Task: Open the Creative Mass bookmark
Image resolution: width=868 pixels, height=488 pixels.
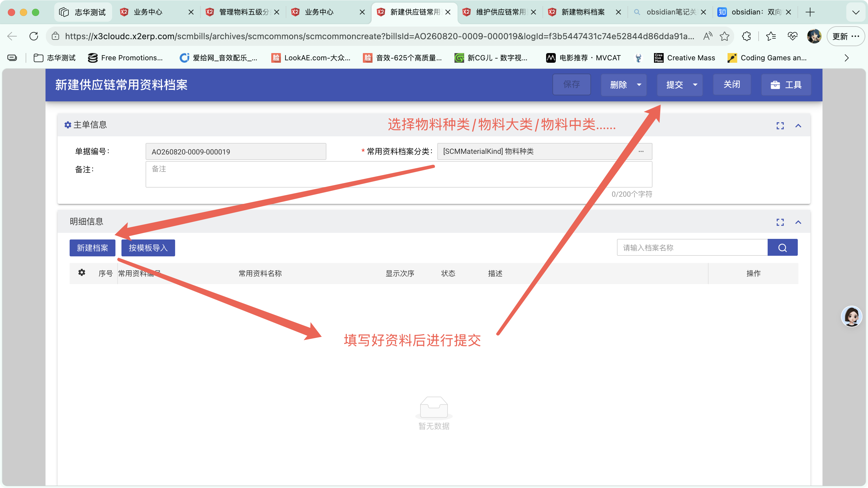Action: point(684,58)
